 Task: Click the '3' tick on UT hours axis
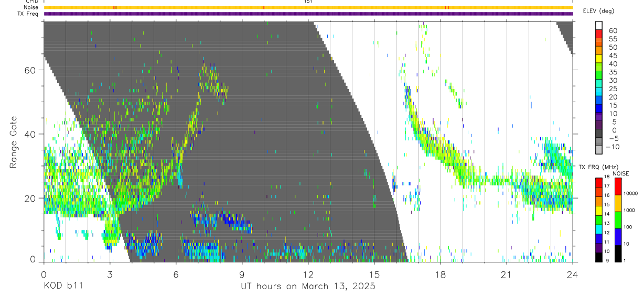pyautogui.click(x=110, y=274)
